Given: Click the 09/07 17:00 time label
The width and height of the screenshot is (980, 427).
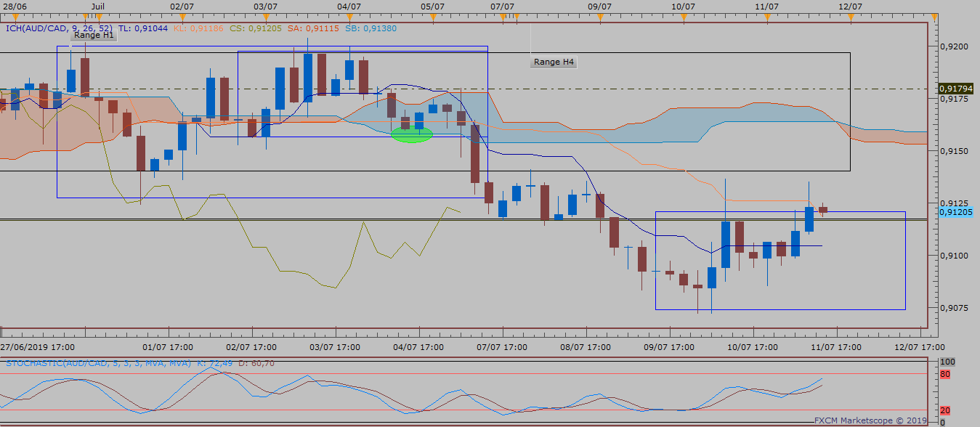Looking at the screenshot, I should coord(668,347).
